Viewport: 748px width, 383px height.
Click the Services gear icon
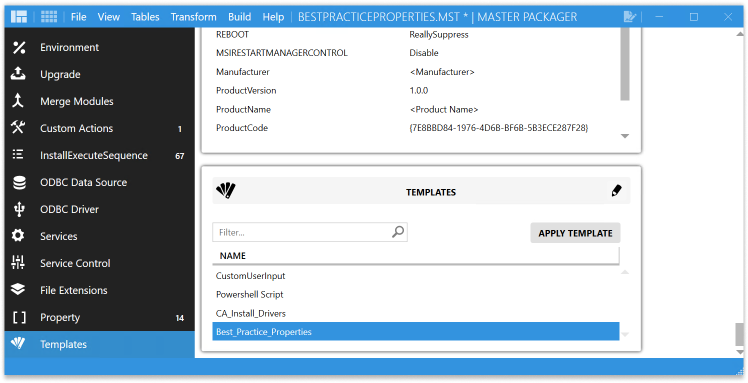[18, 236]
